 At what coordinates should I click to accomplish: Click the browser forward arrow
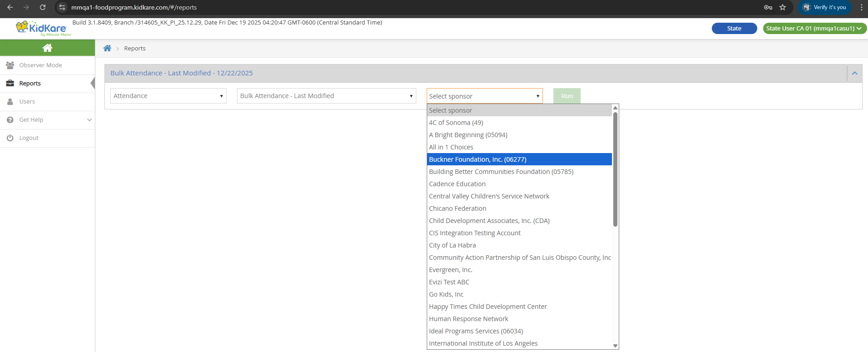[x=26, y=7]
